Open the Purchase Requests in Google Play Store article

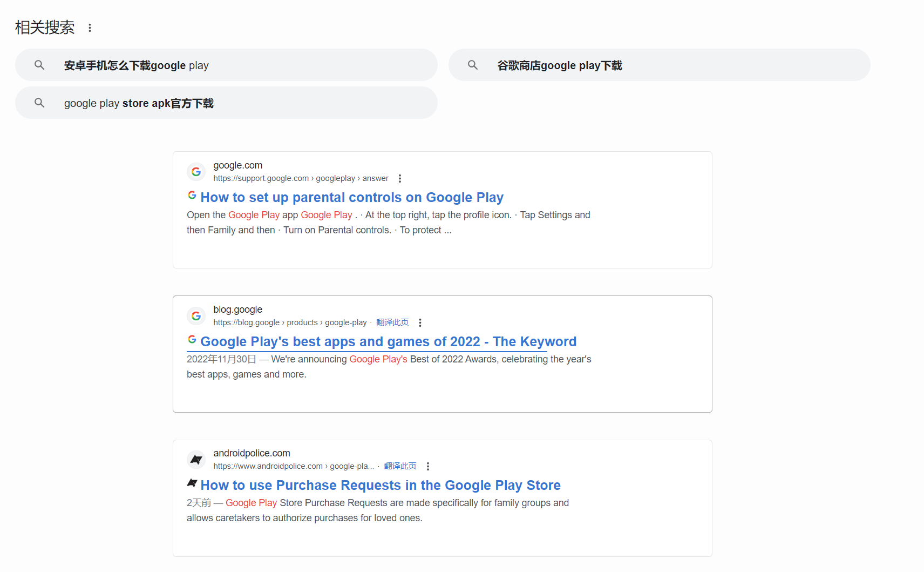pos(380,485)
